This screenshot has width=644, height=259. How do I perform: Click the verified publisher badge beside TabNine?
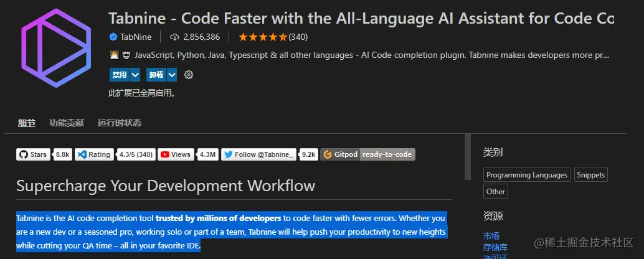tap(113, 37)
